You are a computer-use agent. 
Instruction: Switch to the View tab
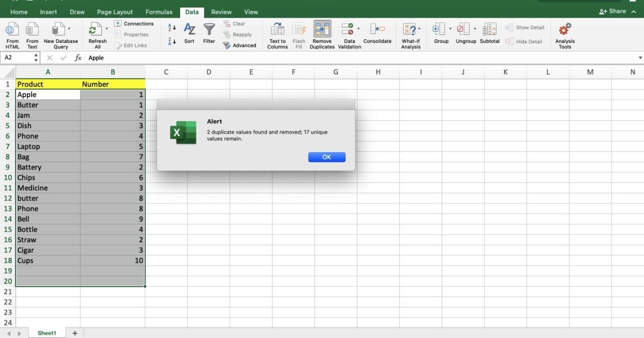251,12
